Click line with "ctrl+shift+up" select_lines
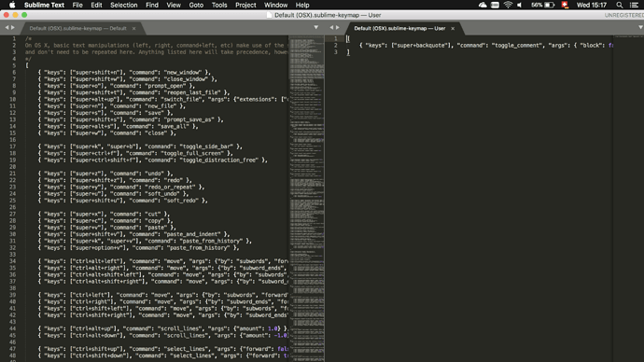The image size is (644, 362). (163, 348)
